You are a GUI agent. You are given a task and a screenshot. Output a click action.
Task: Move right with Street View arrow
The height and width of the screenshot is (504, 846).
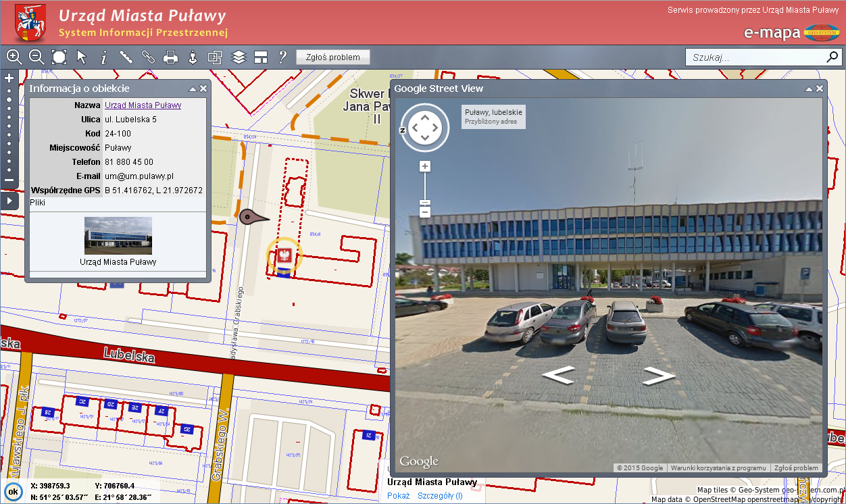click(x=659, y=376)
